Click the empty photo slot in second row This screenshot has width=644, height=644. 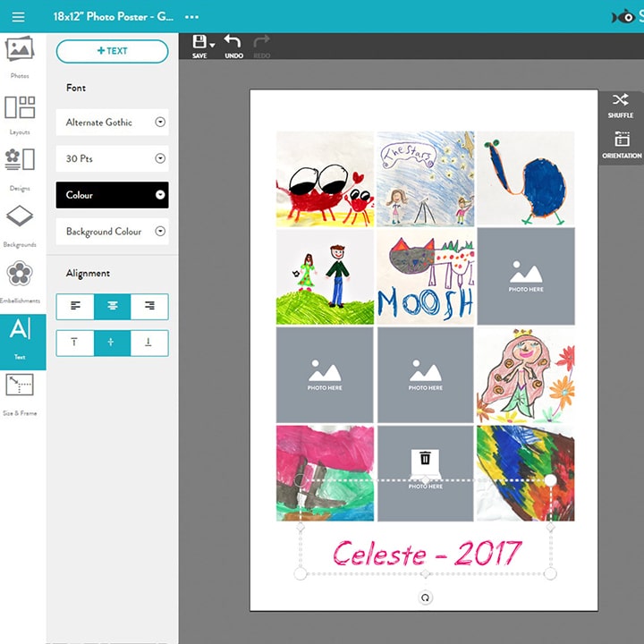coord(526,276)
